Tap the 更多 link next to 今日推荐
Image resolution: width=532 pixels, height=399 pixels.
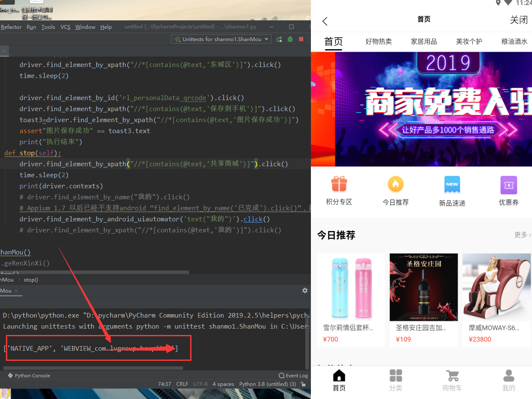click(x=521, y=235)
